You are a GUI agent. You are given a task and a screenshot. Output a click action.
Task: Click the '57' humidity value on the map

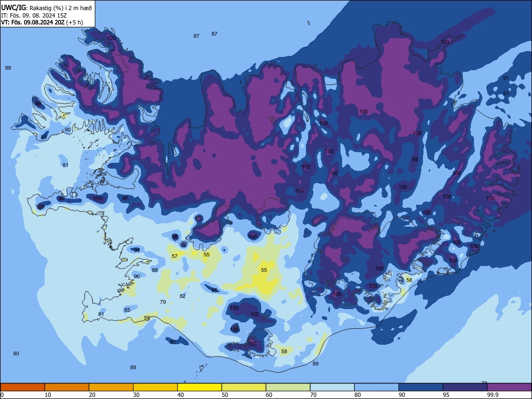click(174, 256)
